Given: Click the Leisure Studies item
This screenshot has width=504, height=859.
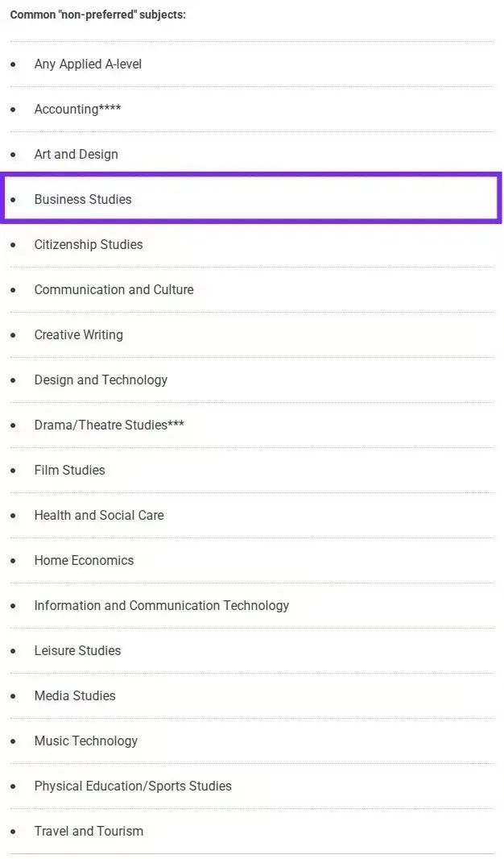Looking at the screenshot, I should click(78, 650).
